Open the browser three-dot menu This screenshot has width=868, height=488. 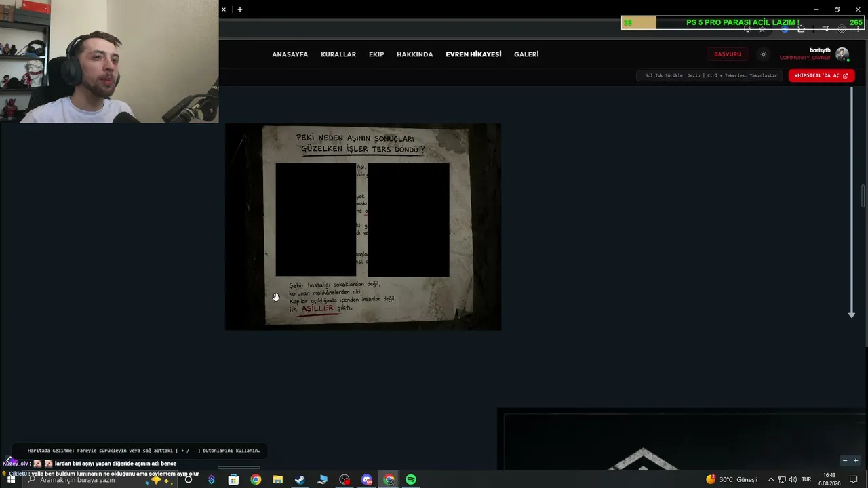coord(858,28)
